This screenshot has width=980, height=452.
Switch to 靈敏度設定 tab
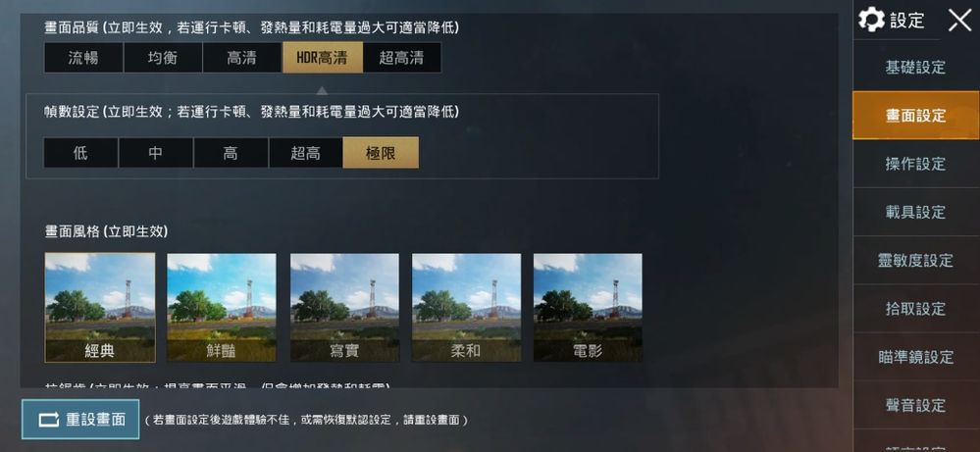click(915, 261)
